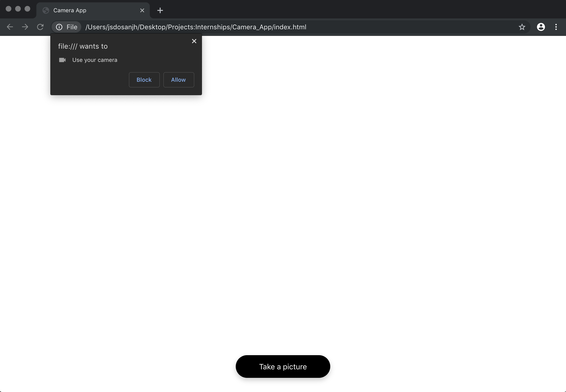Open site info via the File chip
This screenshot has height=392, width=566.
coord(67,27)
